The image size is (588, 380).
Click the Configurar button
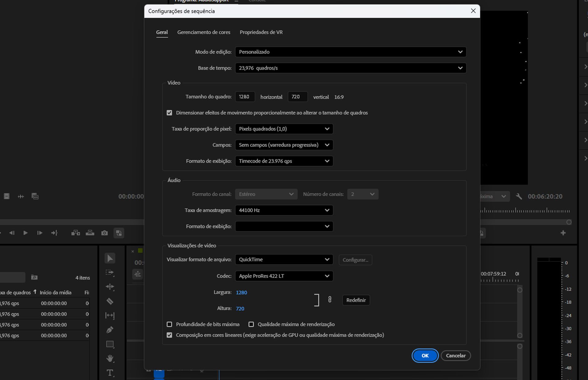tap(355, 260)
